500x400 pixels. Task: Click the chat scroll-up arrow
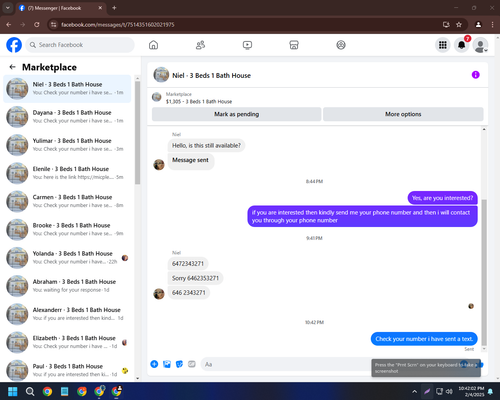(x=484, y=129)
